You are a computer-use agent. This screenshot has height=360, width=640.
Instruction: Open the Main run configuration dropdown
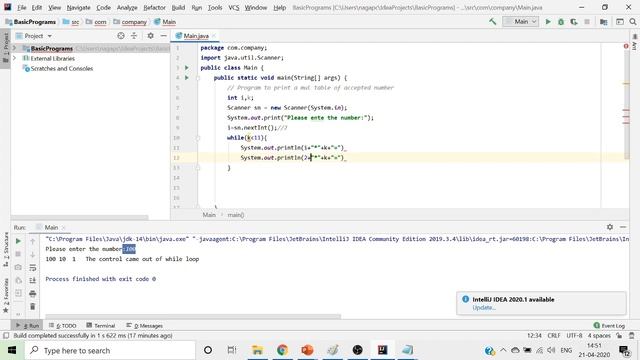tap(521, 22)
